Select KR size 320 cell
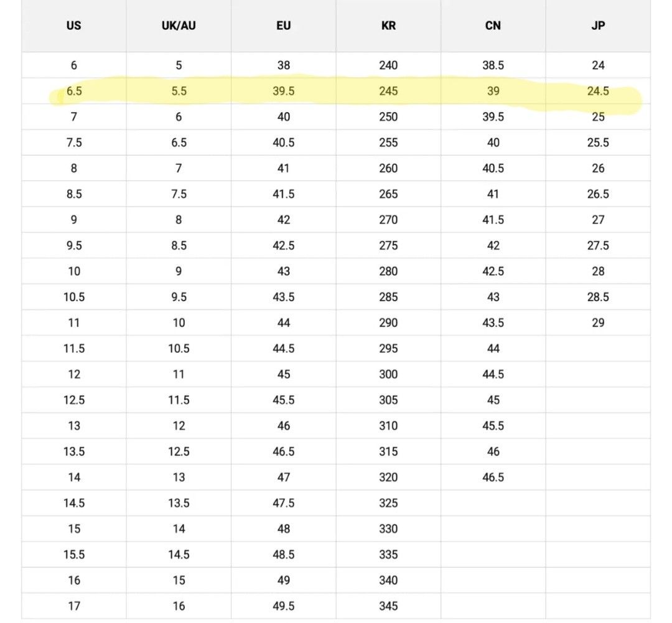The width and height of the screenshot is (672, 623). (388, 477)
